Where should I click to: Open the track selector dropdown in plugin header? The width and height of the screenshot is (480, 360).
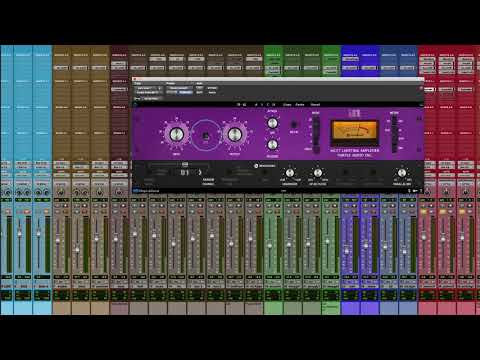click(148, 88)
